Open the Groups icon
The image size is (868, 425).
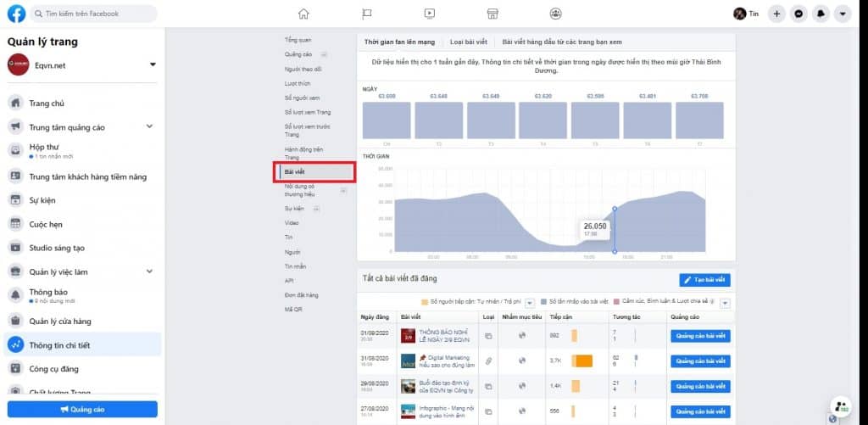click(556, 14)
